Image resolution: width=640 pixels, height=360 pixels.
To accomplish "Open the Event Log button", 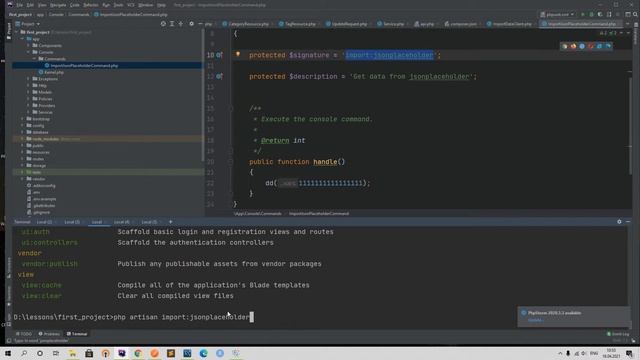I will pos(618,334).
